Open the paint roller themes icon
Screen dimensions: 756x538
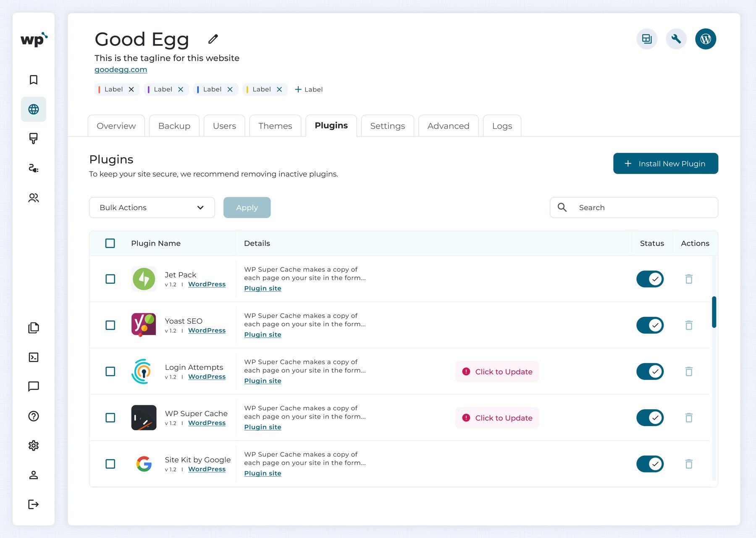click(x=34, y=139)
